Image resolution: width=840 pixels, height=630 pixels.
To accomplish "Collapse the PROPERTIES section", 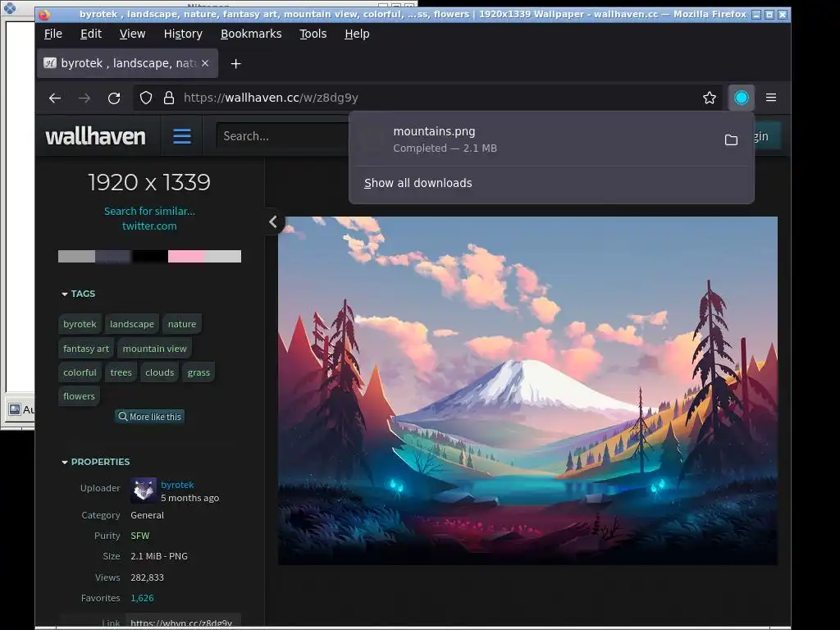I will pyautogui.click(x=95, y=462).
